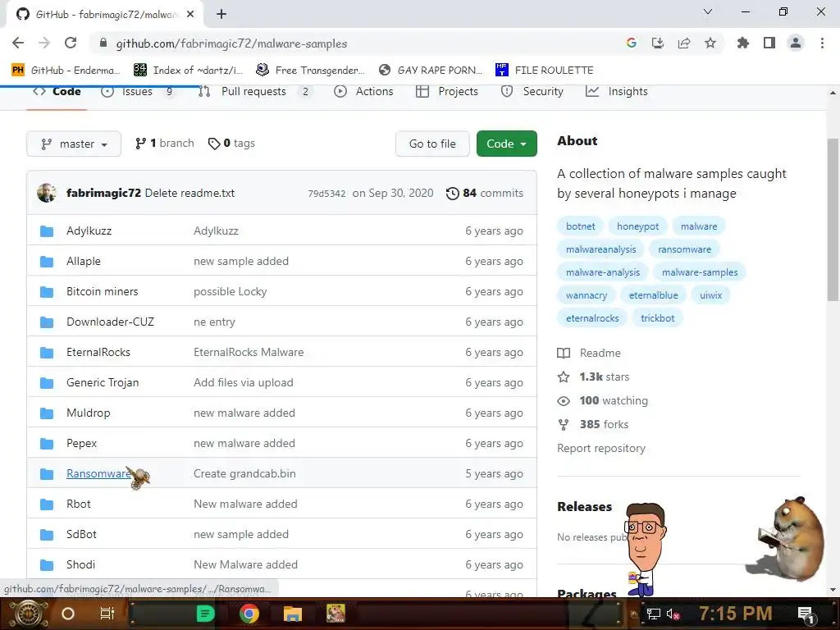Image resolution: width=840 pixels, height=630 pixels.
Task: Open the Security tab
Action: pyautogui.click(x=532, y=92)
